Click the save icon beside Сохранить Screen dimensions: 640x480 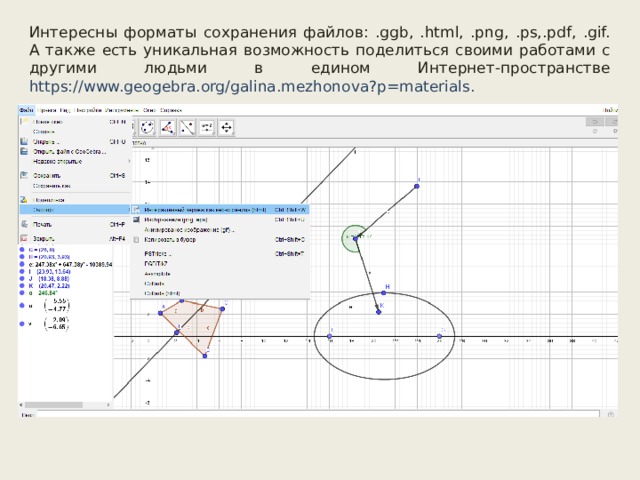click(24, 175)
